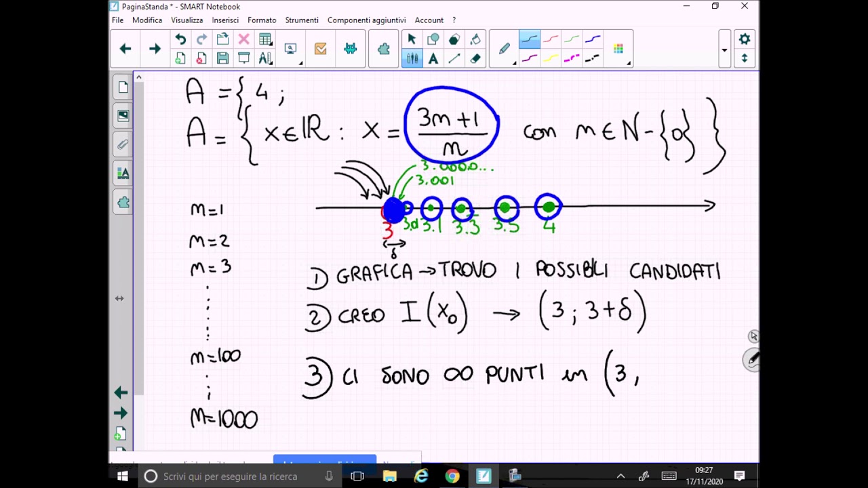The height and width of the screenshot is (488, 868).
Task: Choose the red pen style
Action: pos(551,39)
